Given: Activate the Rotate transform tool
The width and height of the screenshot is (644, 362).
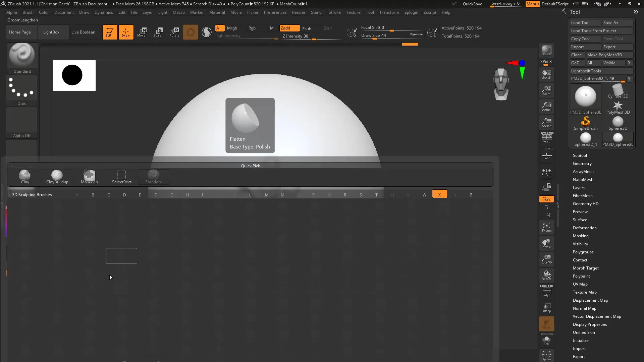Looking at the screenshot, I should pyautogui.click(x=174, y=32).
